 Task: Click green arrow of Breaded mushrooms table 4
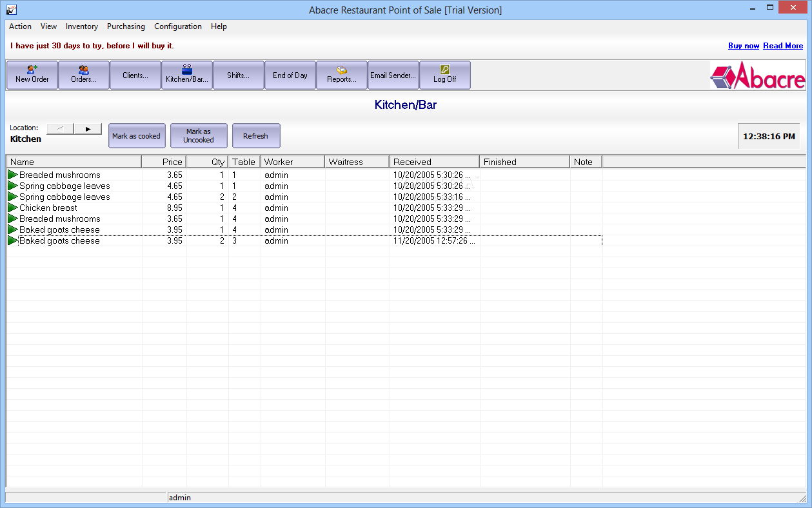point(13,219)
